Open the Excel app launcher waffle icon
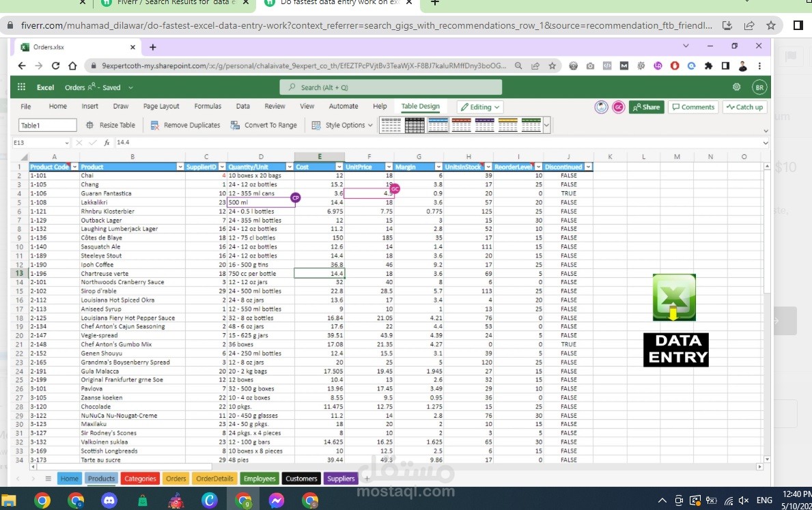Viewport: 812px width, 510px height. 21,87
